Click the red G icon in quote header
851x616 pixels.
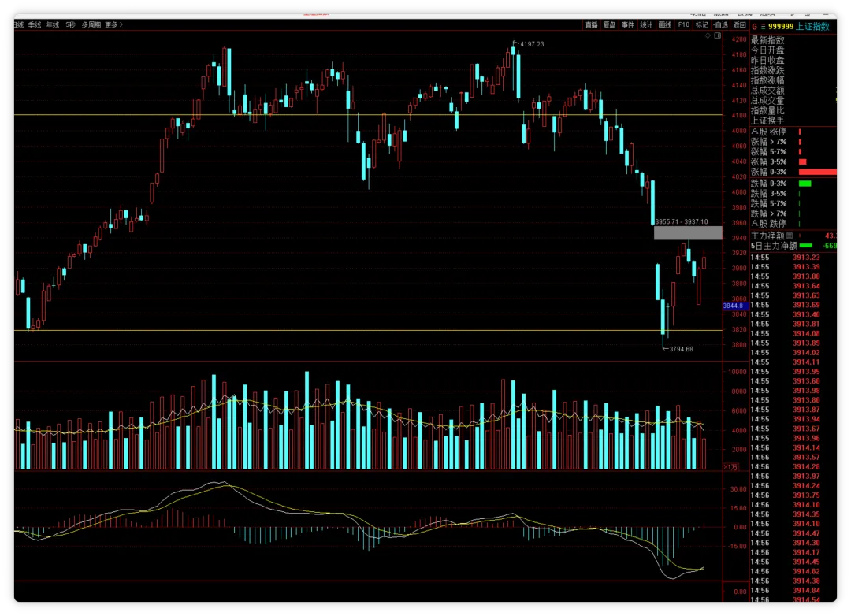[x=754, y=27]
